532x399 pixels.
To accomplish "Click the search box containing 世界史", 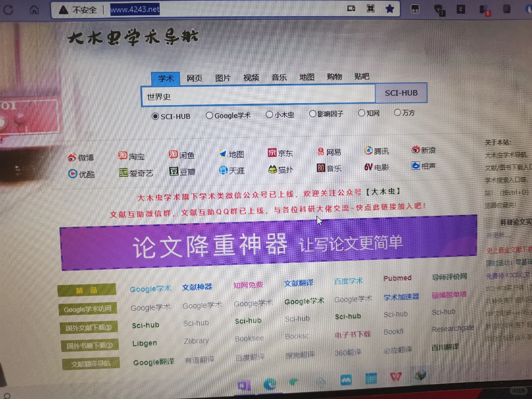I will pos(258,95).
